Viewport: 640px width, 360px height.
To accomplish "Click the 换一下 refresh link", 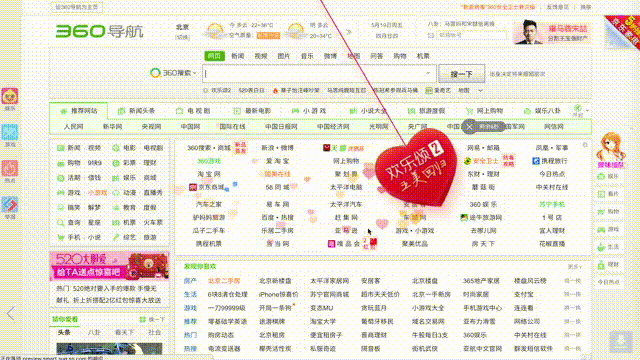I will 153,320.
